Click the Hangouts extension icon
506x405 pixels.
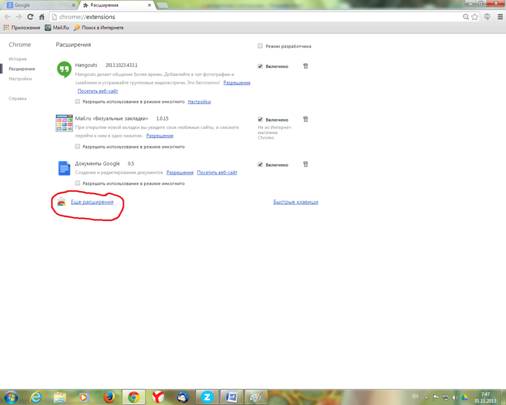(64, 69)
